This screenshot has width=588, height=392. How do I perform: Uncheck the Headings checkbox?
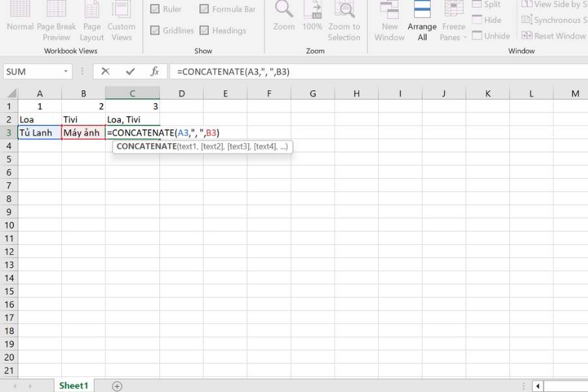coord(204,31)
